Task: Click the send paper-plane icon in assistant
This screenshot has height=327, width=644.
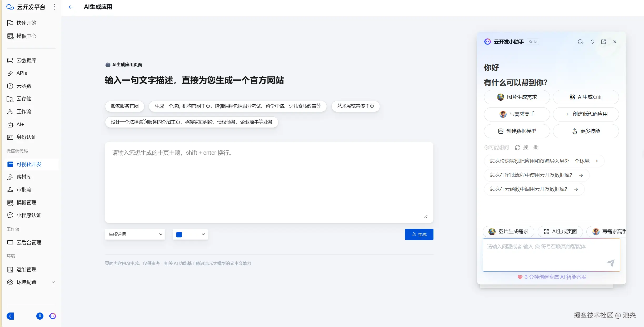Action: pyautogui.click(x=610, y=263)
